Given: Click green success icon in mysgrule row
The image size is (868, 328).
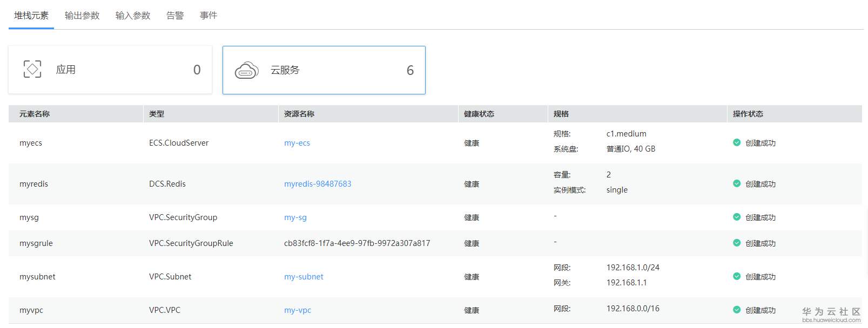Looking at the screenshot, I should (737, 243).
